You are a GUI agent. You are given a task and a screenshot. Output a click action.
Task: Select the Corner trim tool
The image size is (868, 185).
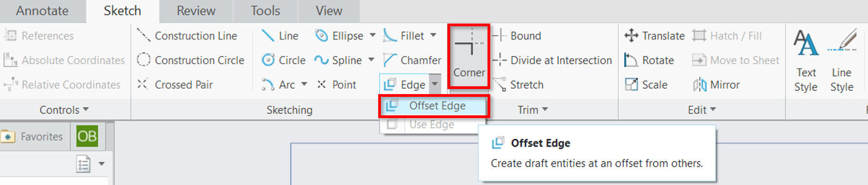coord(469,56)
